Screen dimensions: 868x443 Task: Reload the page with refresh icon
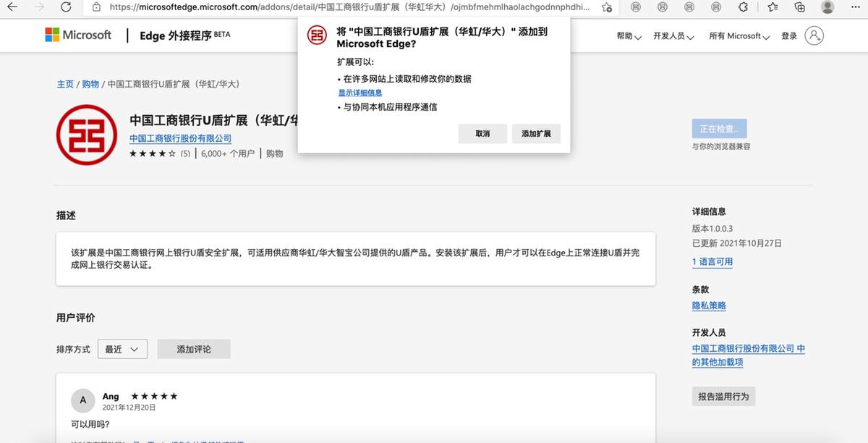point(66,7)
